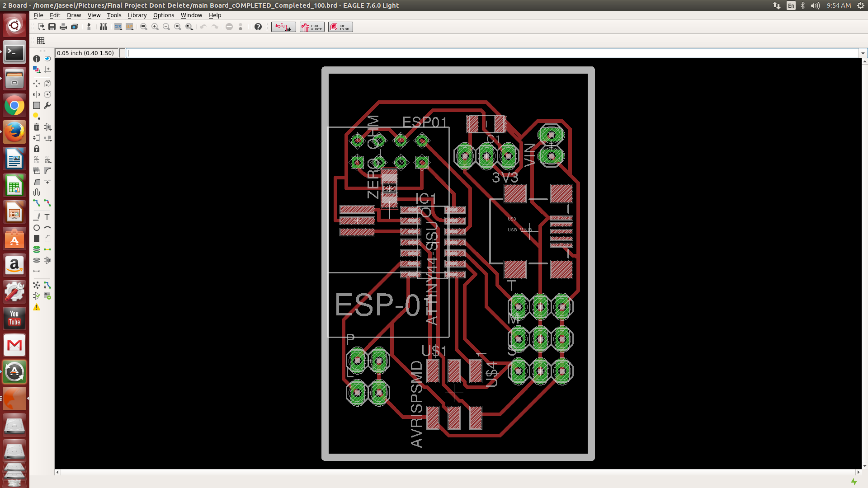Open the Replace part dropdown tool

click(47, 138)
